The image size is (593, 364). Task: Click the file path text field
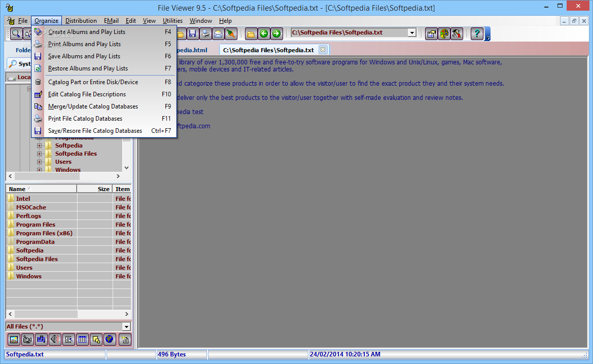click(x=349, y=33)
